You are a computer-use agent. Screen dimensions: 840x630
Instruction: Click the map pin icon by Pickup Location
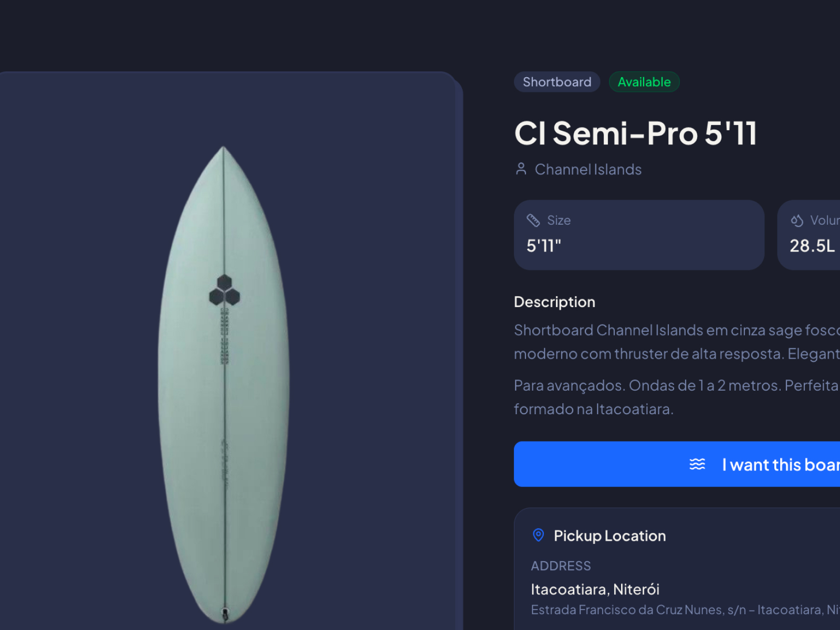pyautogui.click(x=538, y=535)
